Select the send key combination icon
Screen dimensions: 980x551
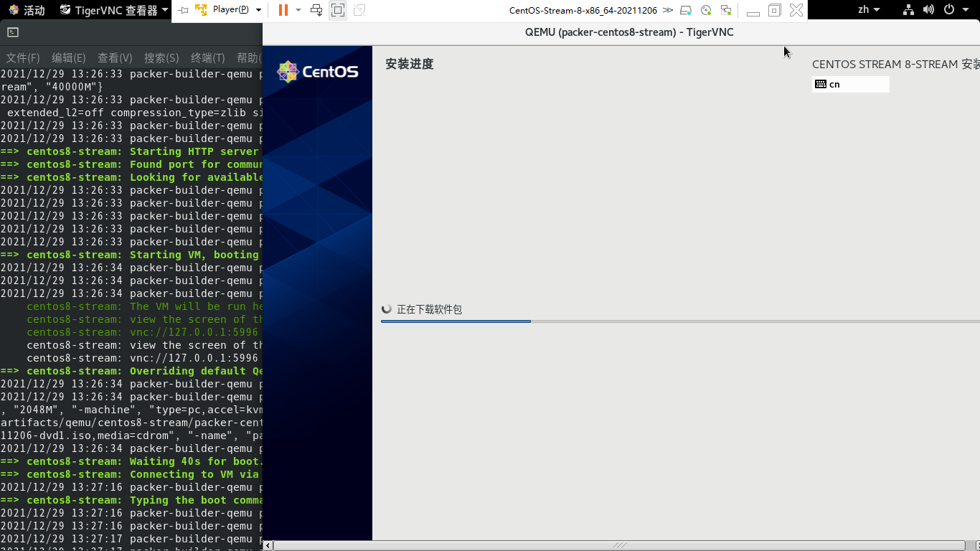(x=316, y=11)
